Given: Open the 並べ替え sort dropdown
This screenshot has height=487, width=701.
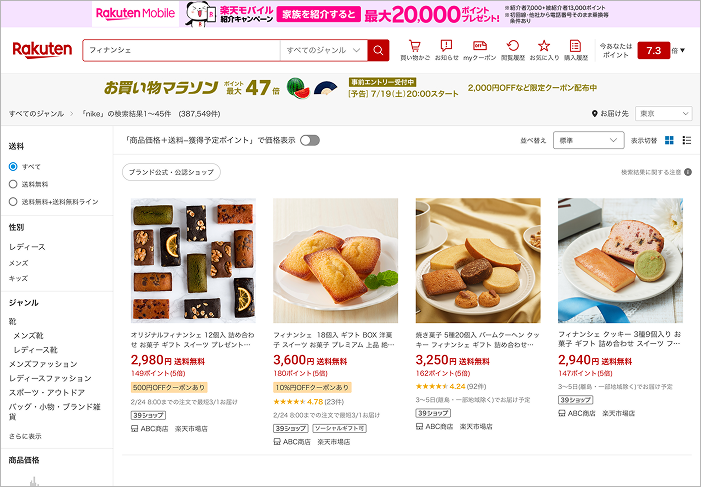Looking at the screenshot, I should 588,140.
